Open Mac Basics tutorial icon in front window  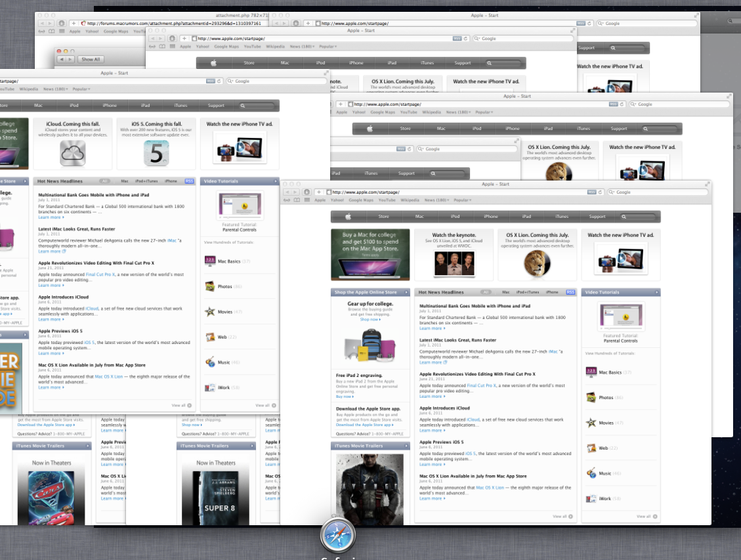coord(591,372)
